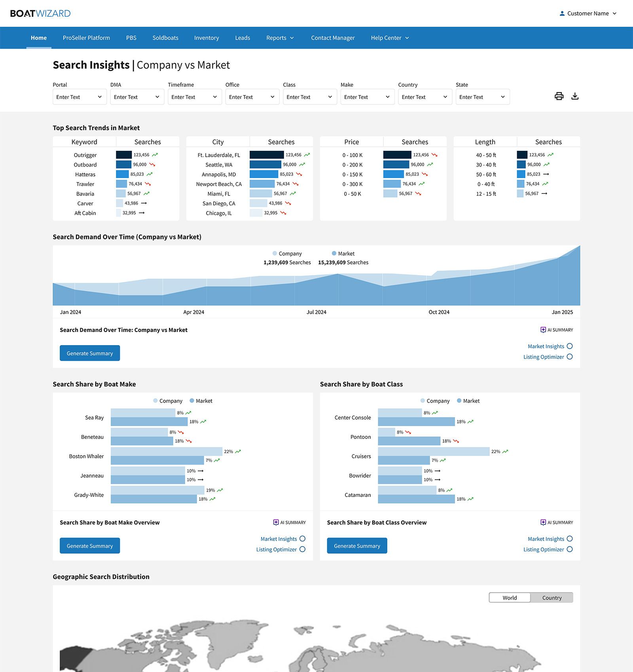
Task: Select the Leads navigation tab
Action: [x=243, y=38]
